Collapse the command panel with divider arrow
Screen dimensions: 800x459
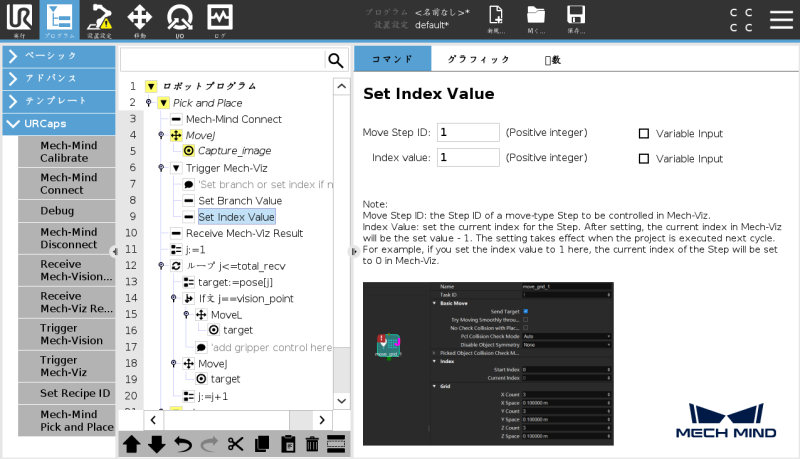click(x=353, y=251)
